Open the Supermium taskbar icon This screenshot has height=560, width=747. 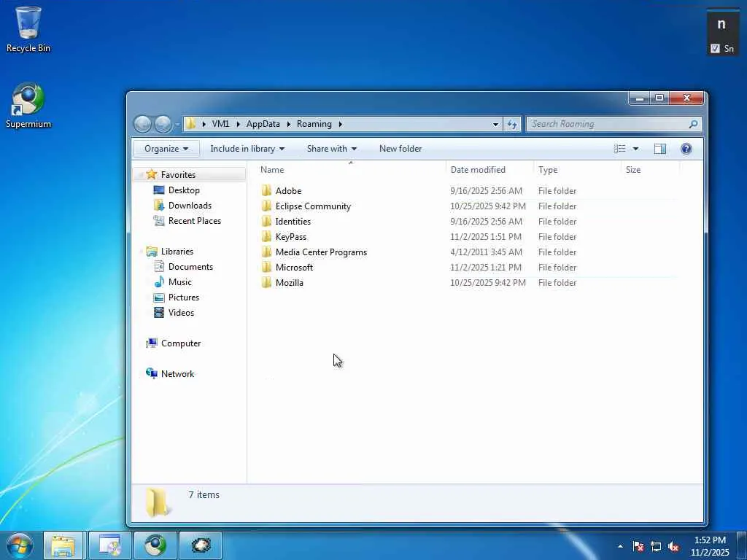[155, 545]
